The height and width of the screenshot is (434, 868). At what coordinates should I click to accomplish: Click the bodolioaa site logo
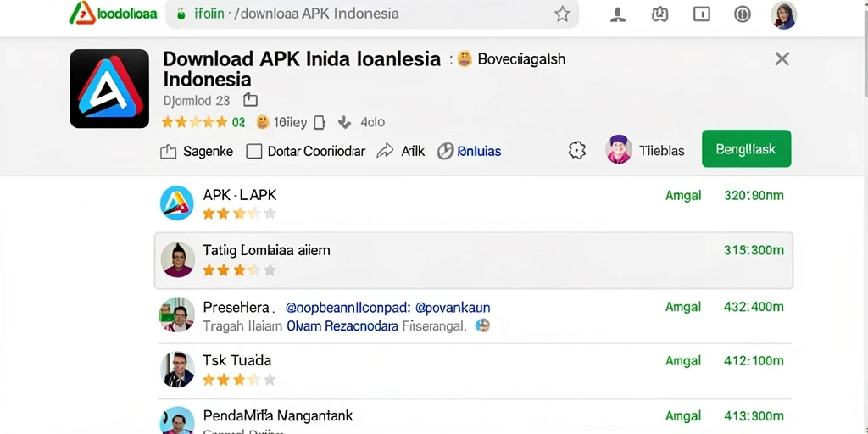click(113, 14)
